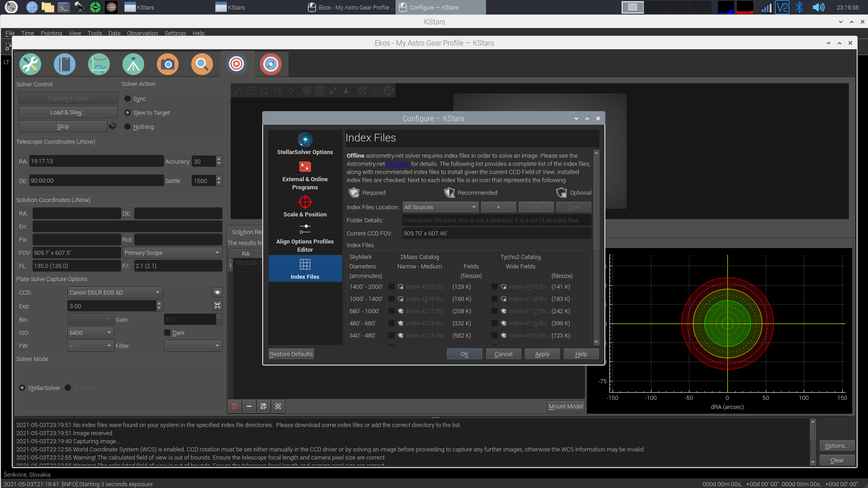
Task: Click the Exp exposure spinner arrows
Action: point(159,306)
